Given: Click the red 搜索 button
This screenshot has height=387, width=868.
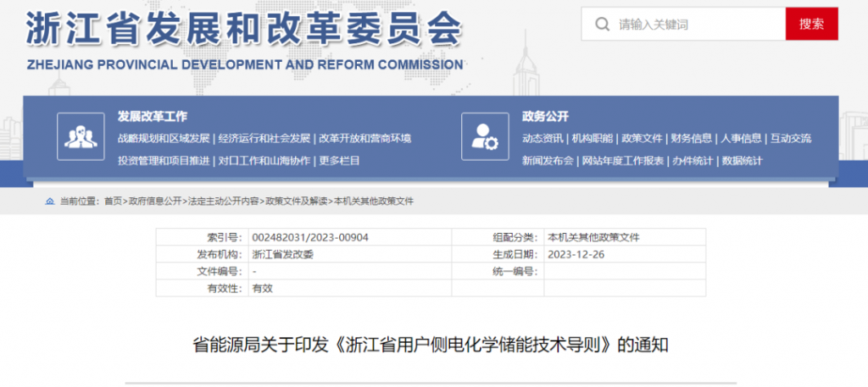Looking at the screenshot, I should pyautogui.click(x=811, y=24).
